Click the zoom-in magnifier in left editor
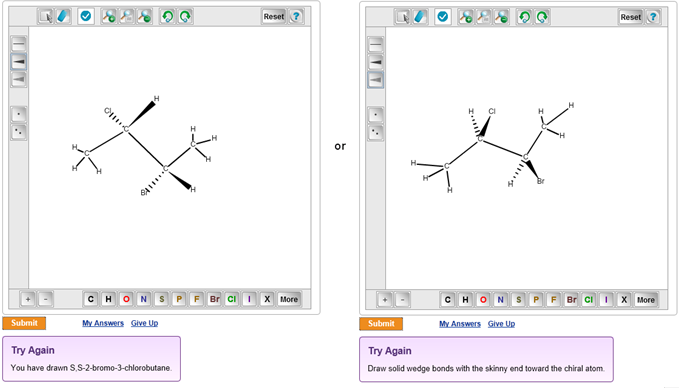Image resolution: width=679 pixels, height=388 pixels. pyautogui.click(x=109, y=16)
